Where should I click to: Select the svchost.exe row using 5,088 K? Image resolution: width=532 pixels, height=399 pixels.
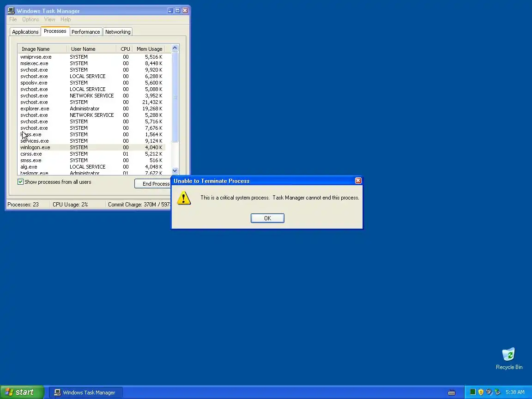91,89
